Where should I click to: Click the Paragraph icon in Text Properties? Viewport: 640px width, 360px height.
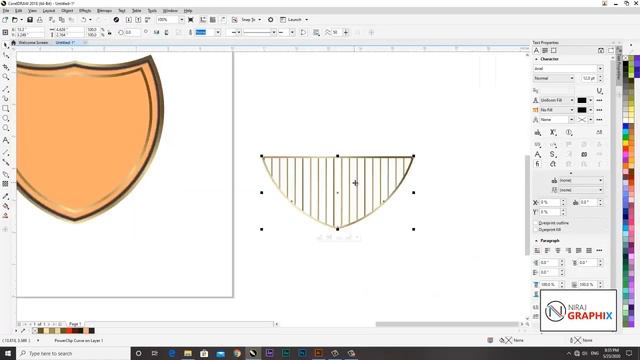click(x=545, y=51)
